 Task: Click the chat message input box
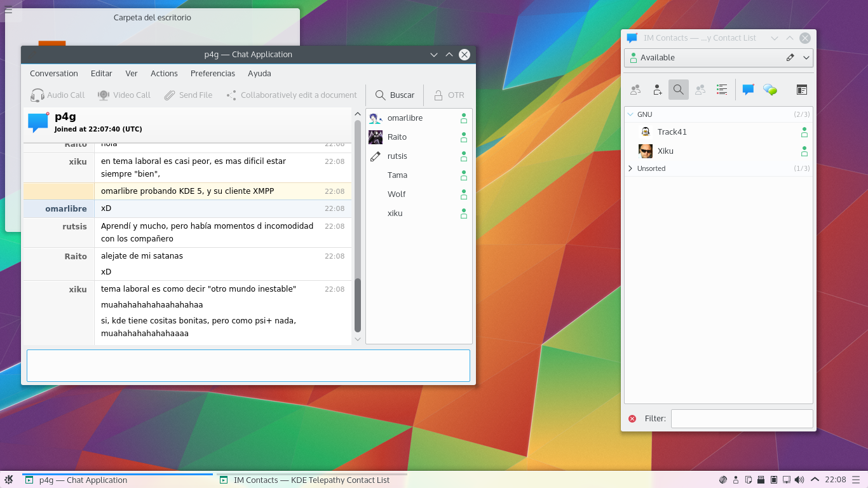(x=248, y=365)
